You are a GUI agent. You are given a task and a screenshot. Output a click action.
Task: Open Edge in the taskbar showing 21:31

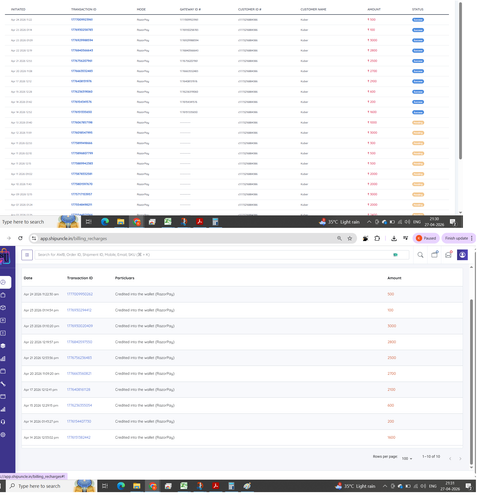coord(121,486)
